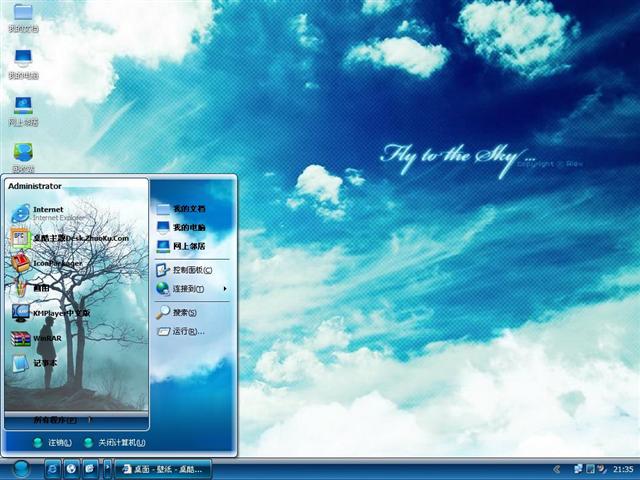Open 我的电脑 in the Start menu right pane

pos(181,227)
